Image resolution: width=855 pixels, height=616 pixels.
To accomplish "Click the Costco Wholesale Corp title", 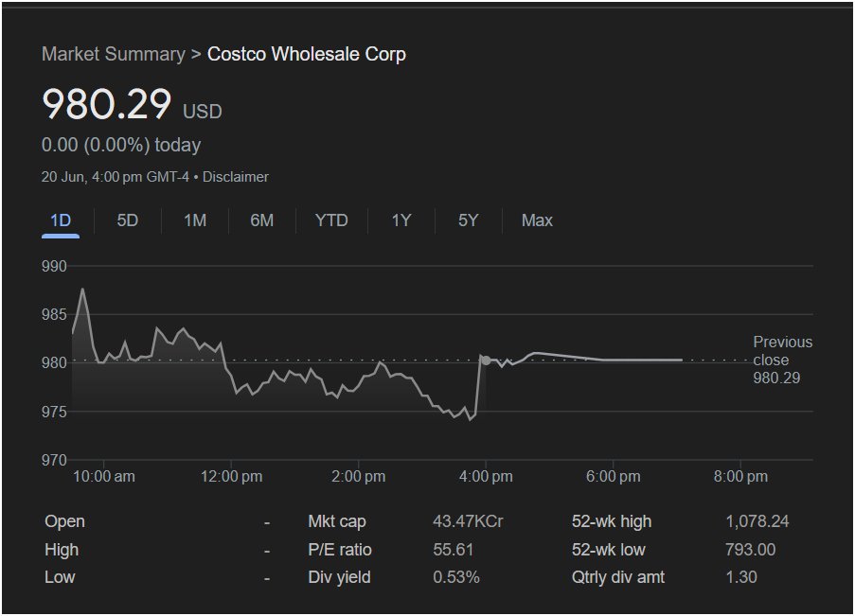I will [x=307, y=54].
